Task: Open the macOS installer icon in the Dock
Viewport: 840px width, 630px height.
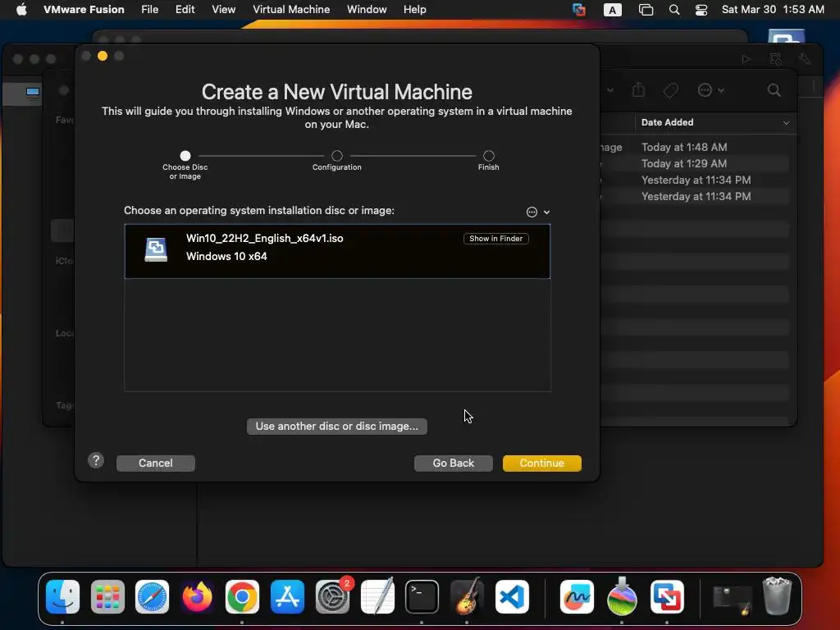Action: pos(622,596)
